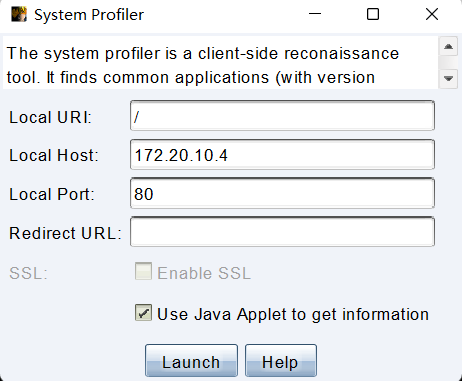The width and height of the screenshot is (462, 381).
Task: Minimize the System Profiler window
Action: point(315,14)
